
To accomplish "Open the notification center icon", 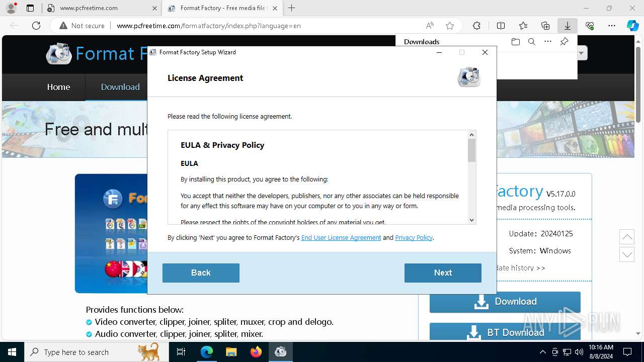I will [x=627, y=352].
